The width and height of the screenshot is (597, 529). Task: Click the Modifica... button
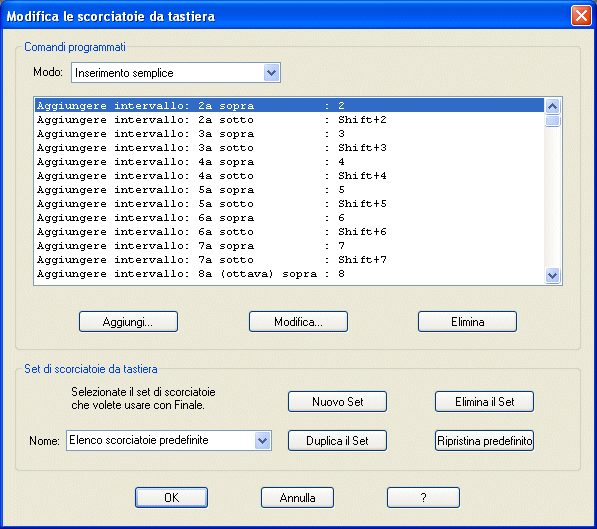click(x=298, y=322)
